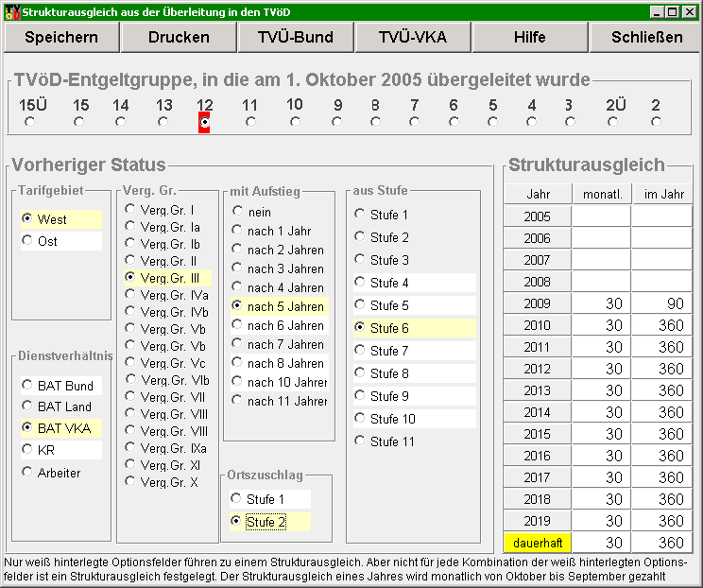This screenshot has height=588, width=703.
Task: Select Dienstverhältnis BAT Bund
Action: (x=61, y=386)
